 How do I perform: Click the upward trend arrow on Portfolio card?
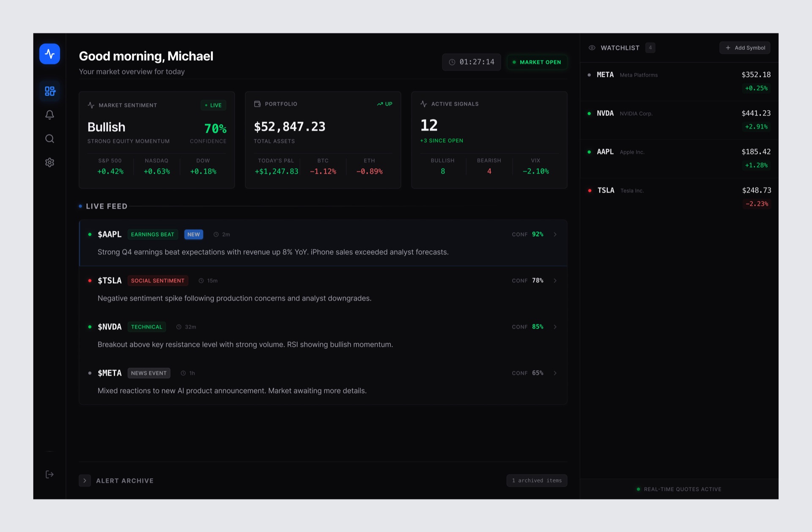click(380, 104)
